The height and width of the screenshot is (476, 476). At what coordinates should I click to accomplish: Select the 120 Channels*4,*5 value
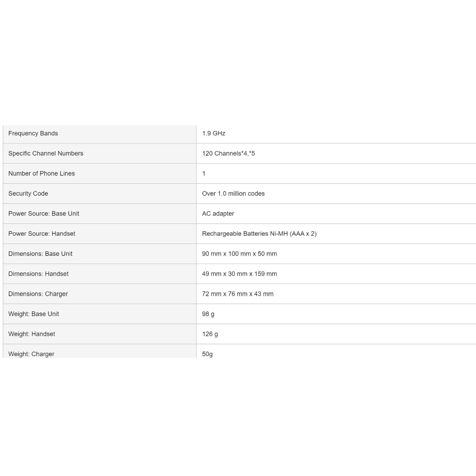[228, 153]
